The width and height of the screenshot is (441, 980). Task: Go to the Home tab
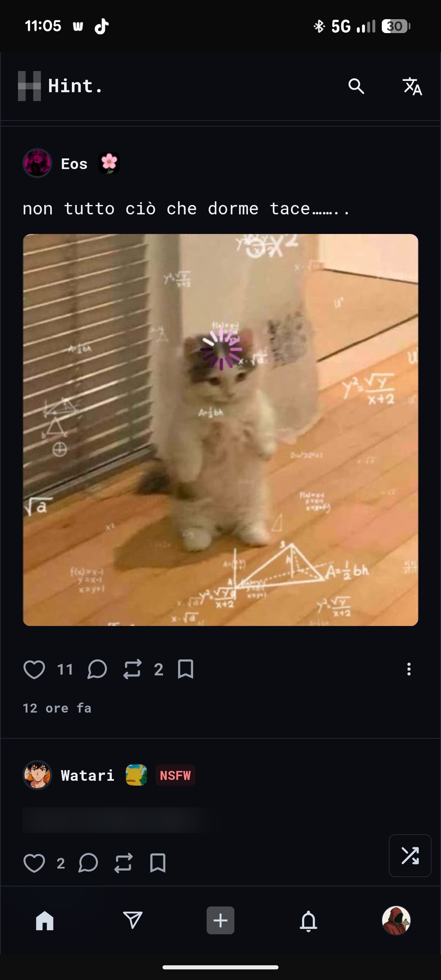tap(45, 920)
